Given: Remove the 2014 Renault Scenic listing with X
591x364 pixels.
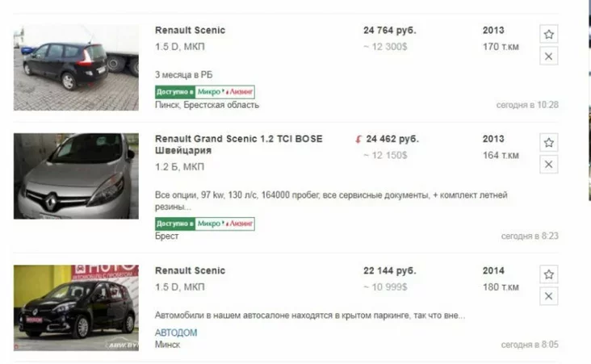Looking at the screenshot, I should tap(548, 296).
